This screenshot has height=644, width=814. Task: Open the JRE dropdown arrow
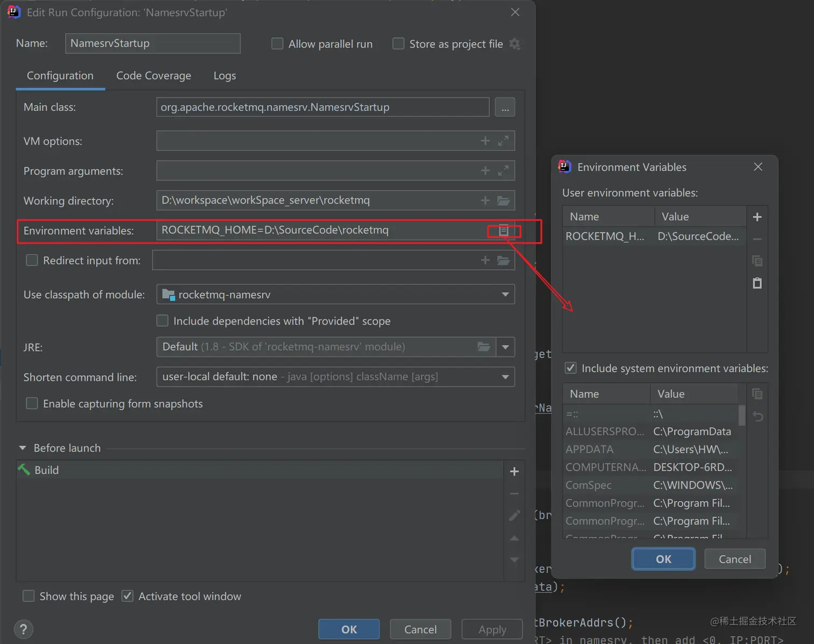[506, 347]
